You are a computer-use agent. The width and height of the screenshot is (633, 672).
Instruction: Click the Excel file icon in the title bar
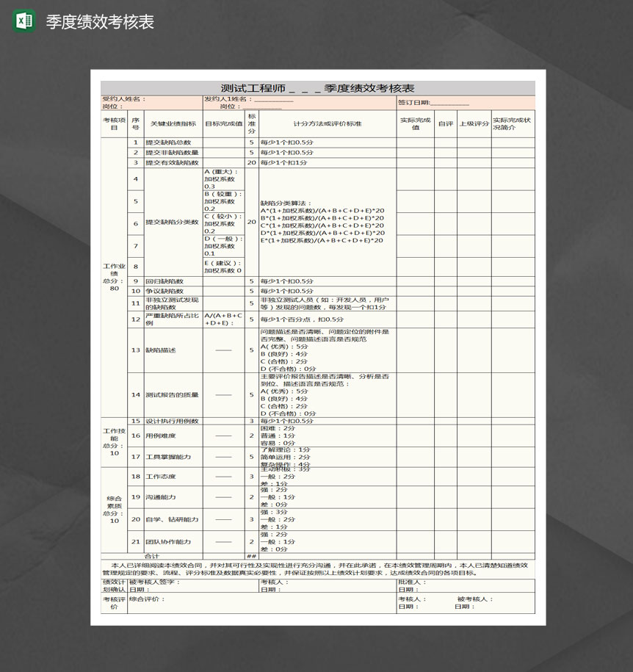(21, 22)
